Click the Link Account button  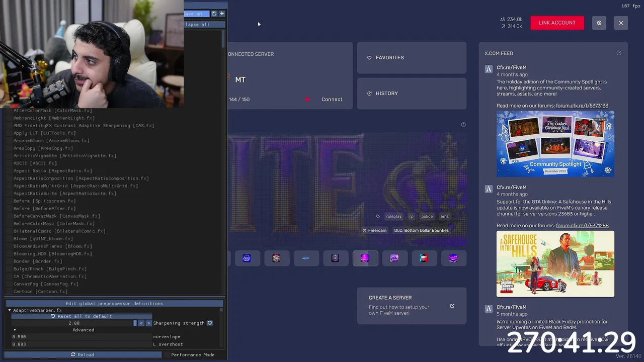[x=557, y=23]
